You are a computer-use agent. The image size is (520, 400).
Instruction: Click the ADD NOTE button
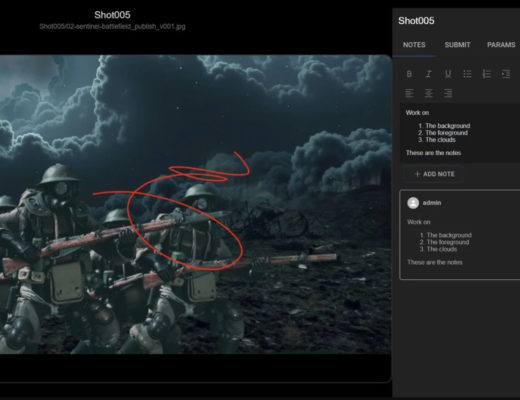tap(434, 174)
